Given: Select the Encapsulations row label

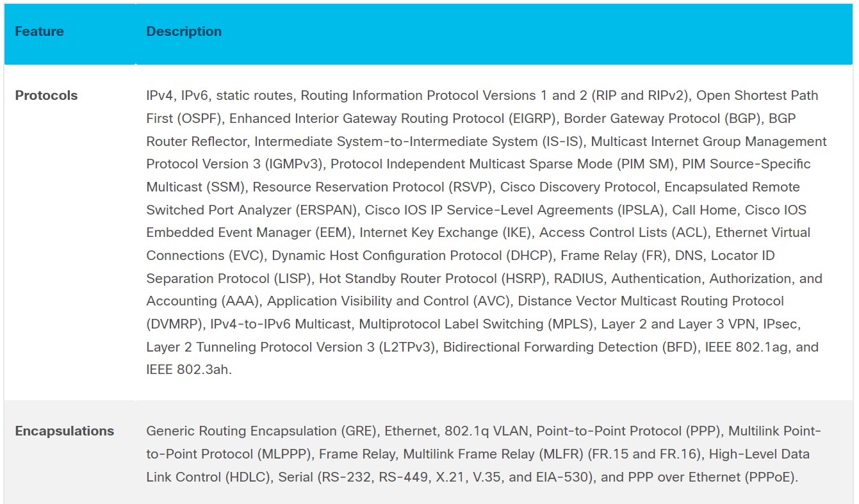Looking at the screenshot, I should click(64, 431).
